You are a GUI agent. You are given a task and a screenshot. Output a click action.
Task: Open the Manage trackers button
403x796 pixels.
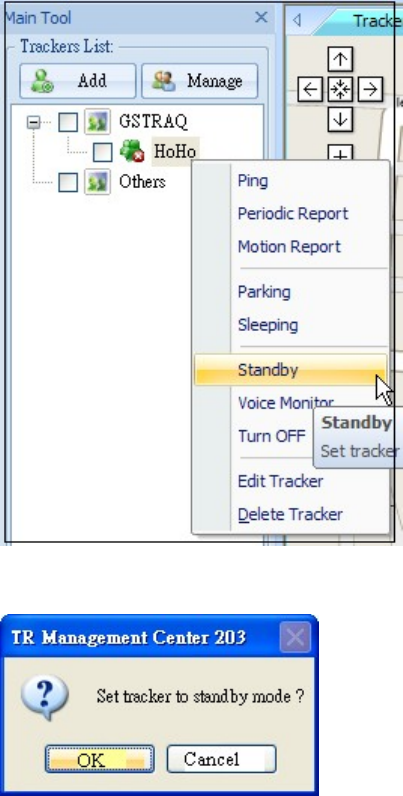point(199,81)
